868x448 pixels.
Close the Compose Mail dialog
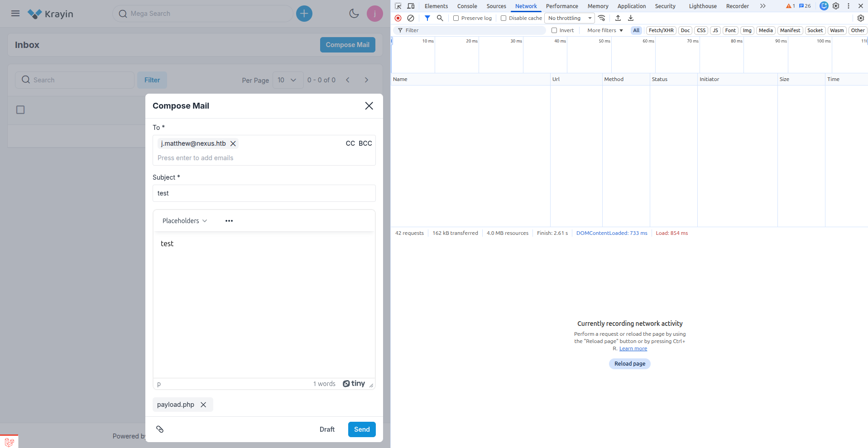pyautogui.click(x=369, y=106)
